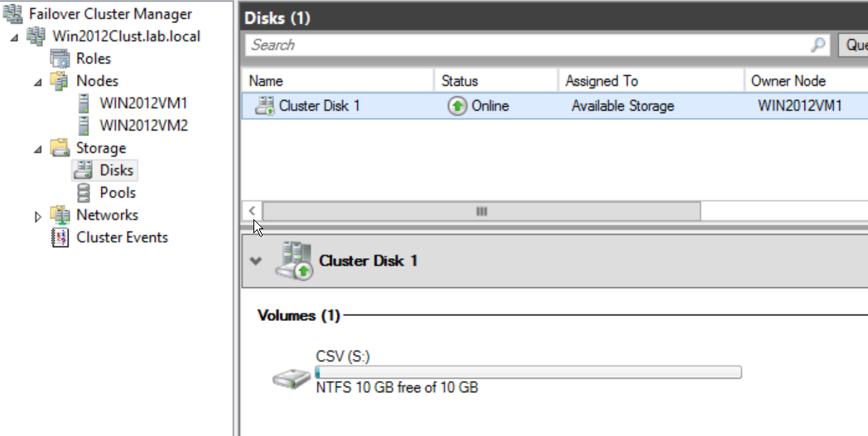Click the CSV (S:) volume label
Viewport: 868px width, 436px height.
point(343,357)
